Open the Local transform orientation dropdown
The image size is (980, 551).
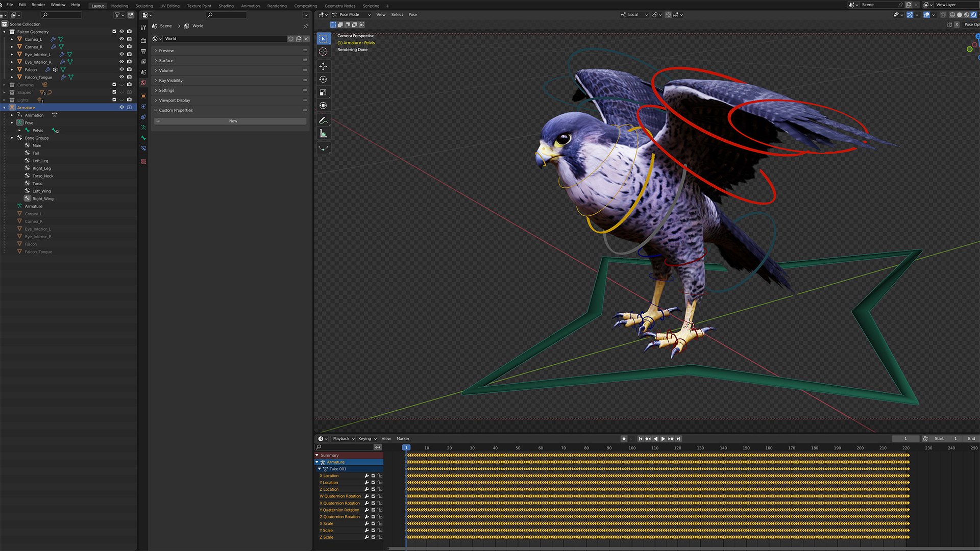(x=634, y=15)
